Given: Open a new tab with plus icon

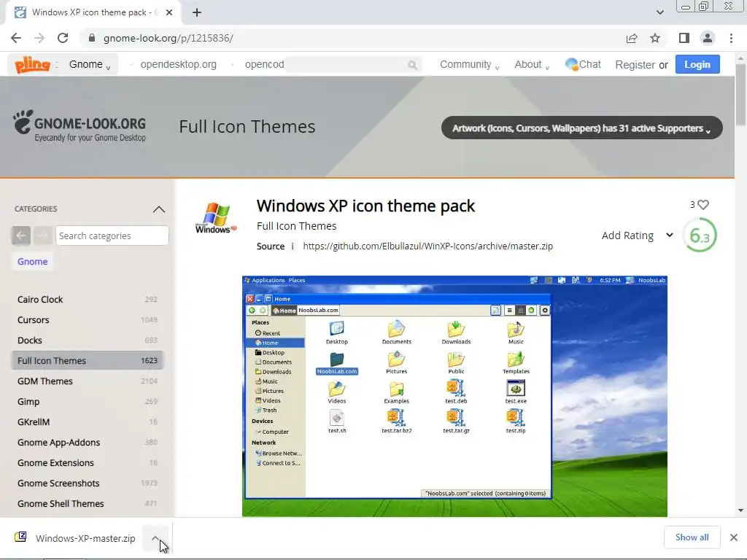Looking at the screenshot, I should pyautogui.click(x=197, y=12).
